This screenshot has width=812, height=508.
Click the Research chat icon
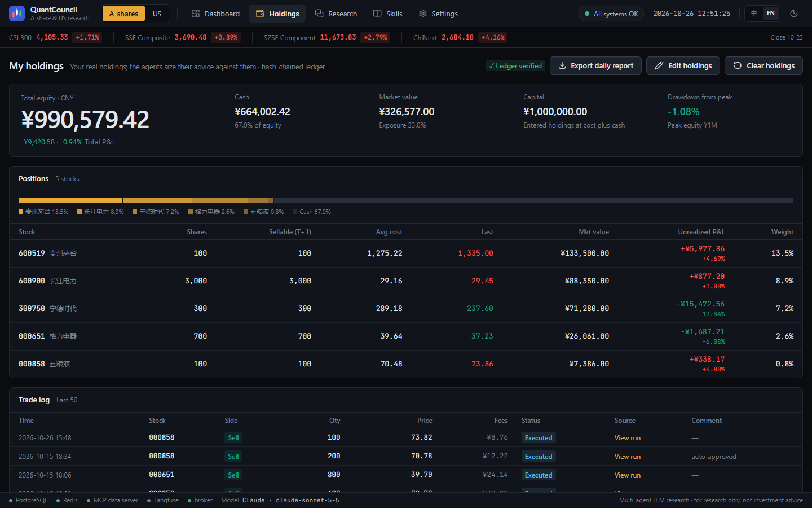(319, 14)
